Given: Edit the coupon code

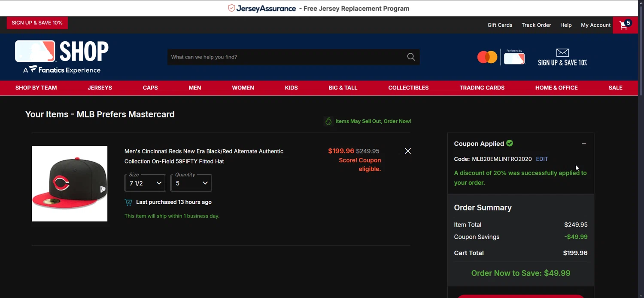Looking at the screenshot, I should tap(542, 159).
